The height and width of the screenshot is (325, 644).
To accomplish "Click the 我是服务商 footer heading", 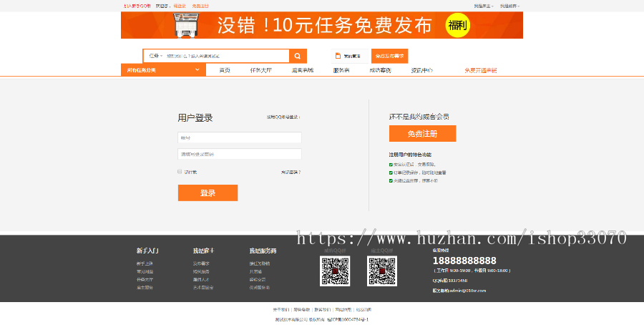I will point(263,251).
